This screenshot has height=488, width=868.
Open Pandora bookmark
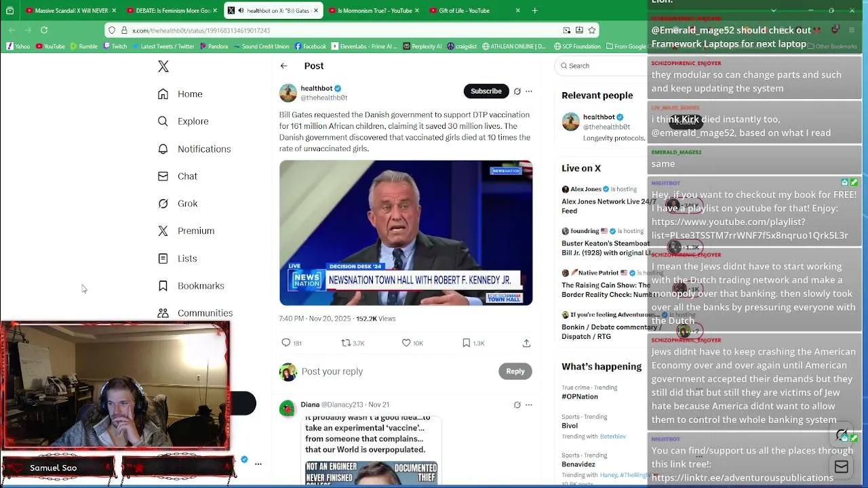pyautogui.click(x=214, y=47)
